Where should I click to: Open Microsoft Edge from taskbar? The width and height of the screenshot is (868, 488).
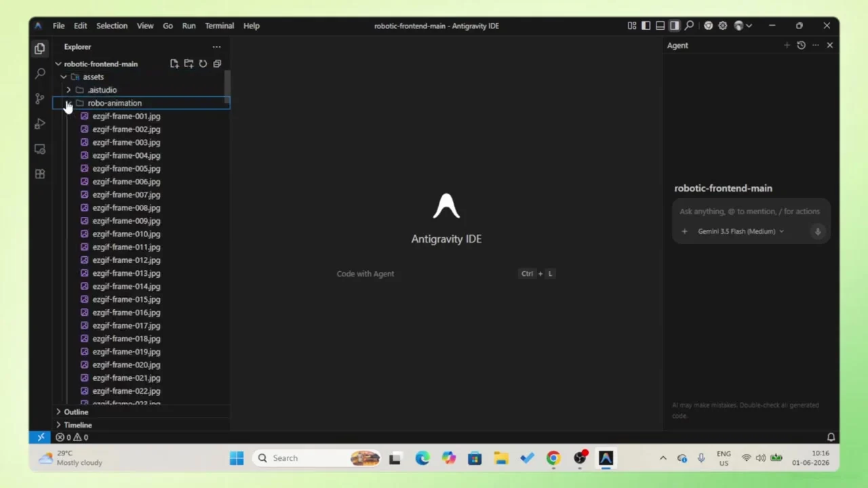point(422,458)
